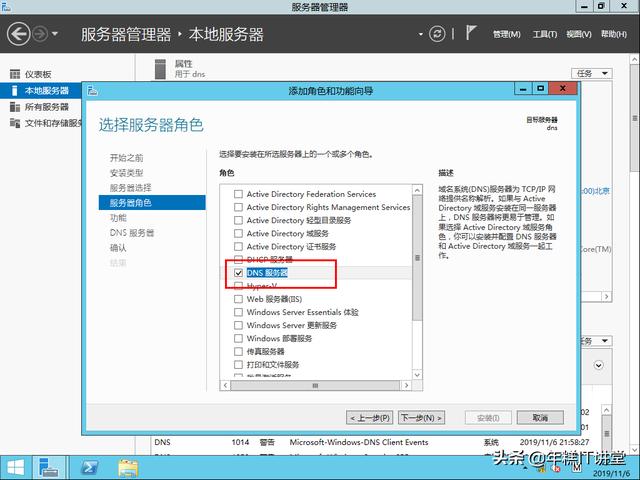Click the < 上一步(P) button
640x480 pixels.
[369, 418]
